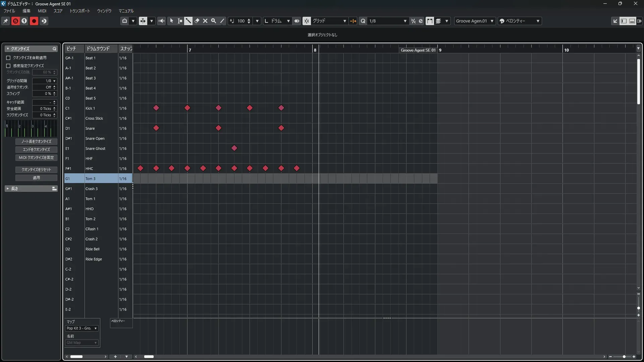The image size is (644, 362).
Task: Enable auto-apply quantize checkbox
Action: (8, 58)
